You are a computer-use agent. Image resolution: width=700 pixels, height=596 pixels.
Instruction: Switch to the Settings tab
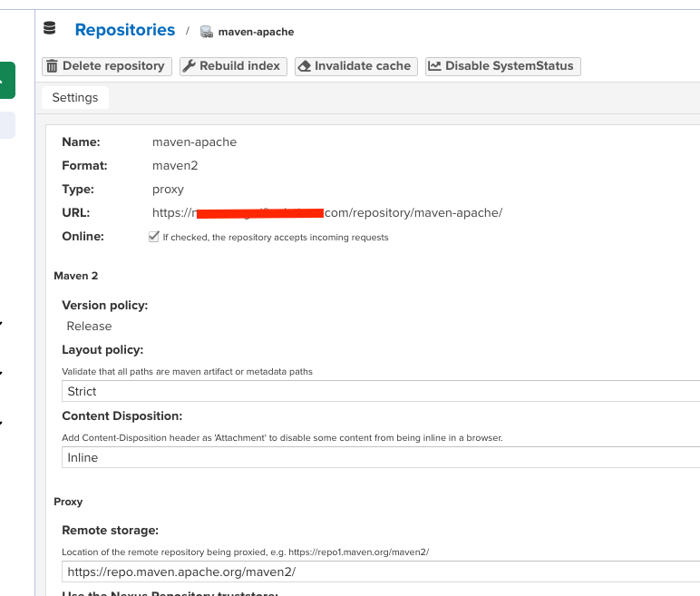coord(75,97)
